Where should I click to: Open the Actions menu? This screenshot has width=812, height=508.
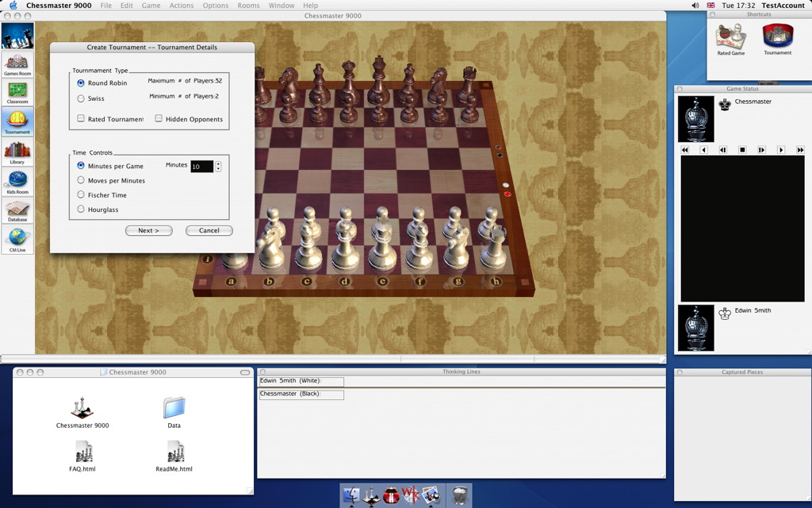(182, 6)
